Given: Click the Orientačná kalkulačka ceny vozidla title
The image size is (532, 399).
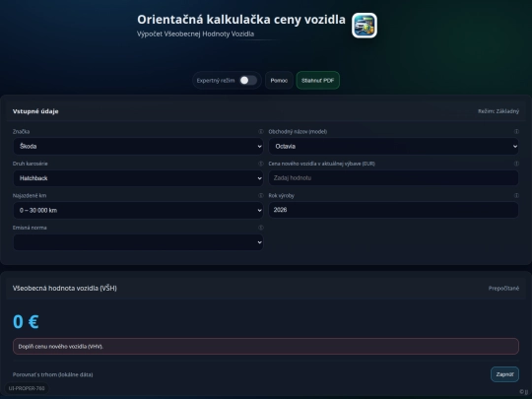Looking at the screenshot, I should pos(241,20).
